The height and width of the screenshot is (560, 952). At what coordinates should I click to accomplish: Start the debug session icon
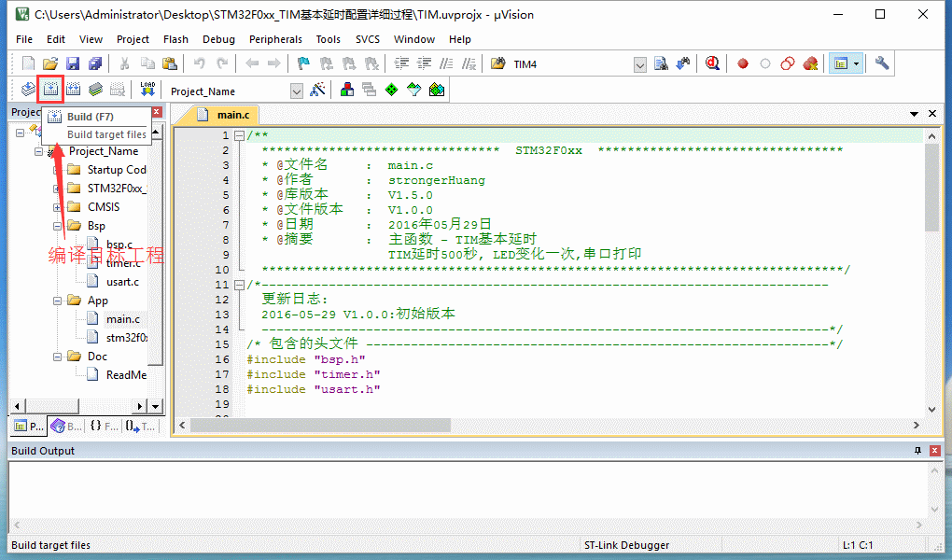pos(713,63)
